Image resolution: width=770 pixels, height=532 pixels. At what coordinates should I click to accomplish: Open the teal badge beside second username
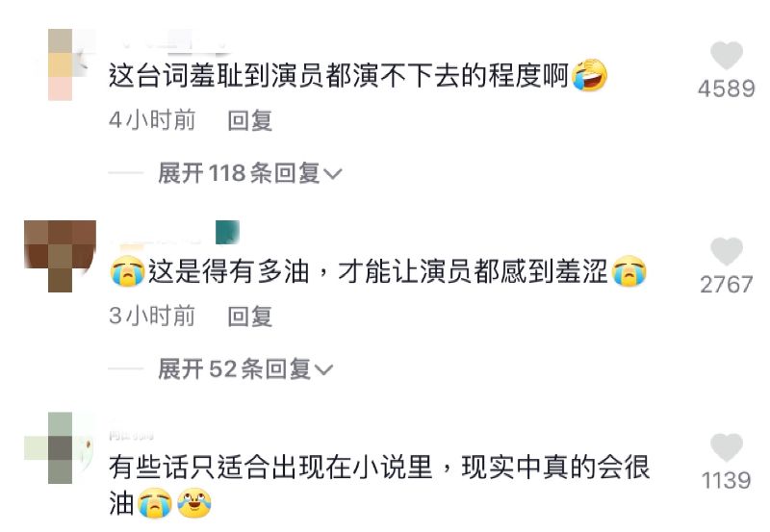point(227,232)
